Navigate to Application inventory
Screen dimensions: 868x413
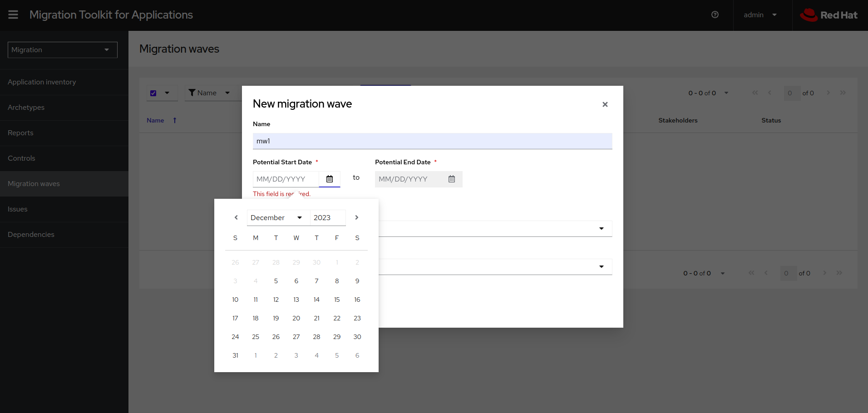[42, 82]
